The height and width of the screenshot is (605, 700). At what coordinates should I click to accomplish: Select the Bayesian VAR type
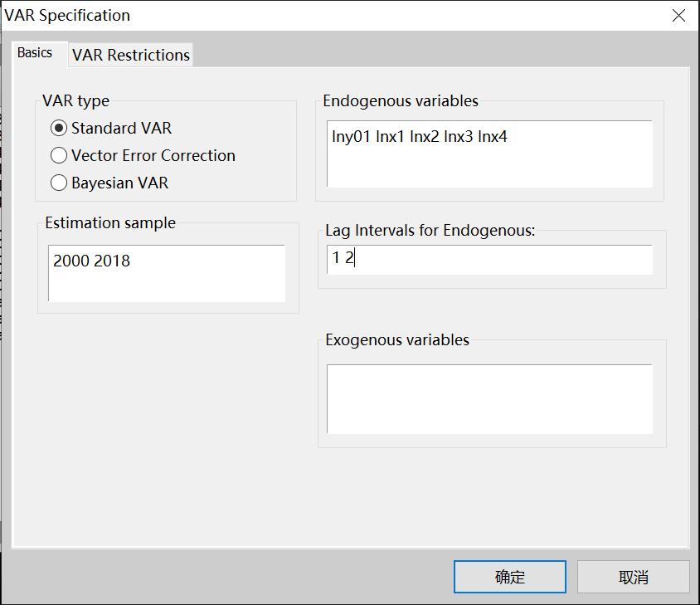[x=58, y=183]
